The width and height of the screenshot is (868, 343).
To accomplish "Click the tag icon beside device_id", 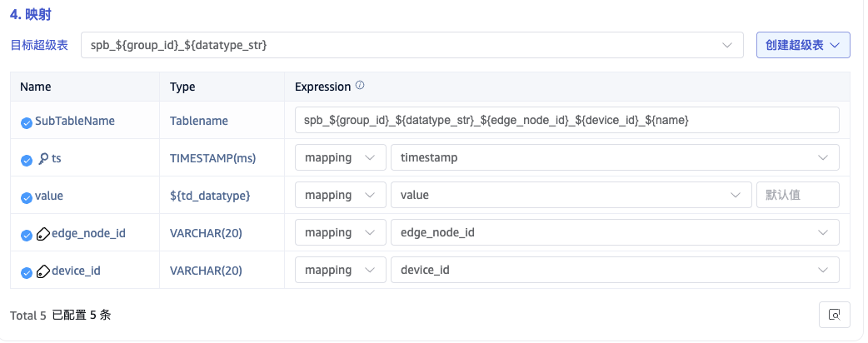I will coord(43,271).
